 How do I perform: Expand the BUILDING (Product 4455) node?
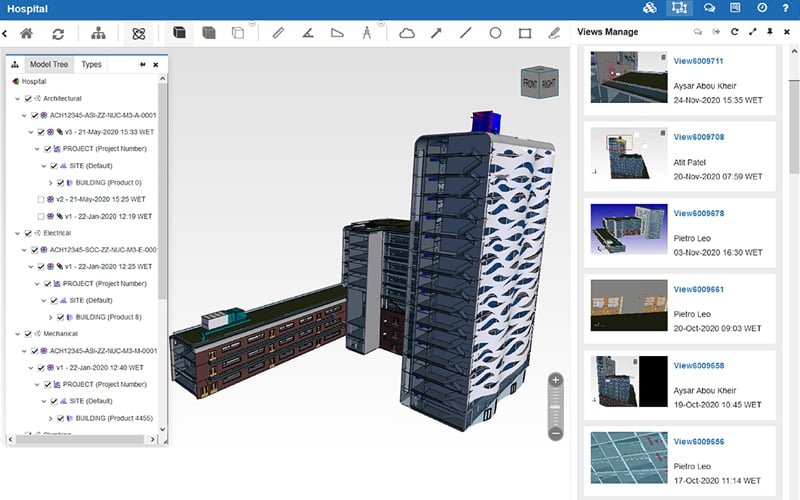click(50, 418)
